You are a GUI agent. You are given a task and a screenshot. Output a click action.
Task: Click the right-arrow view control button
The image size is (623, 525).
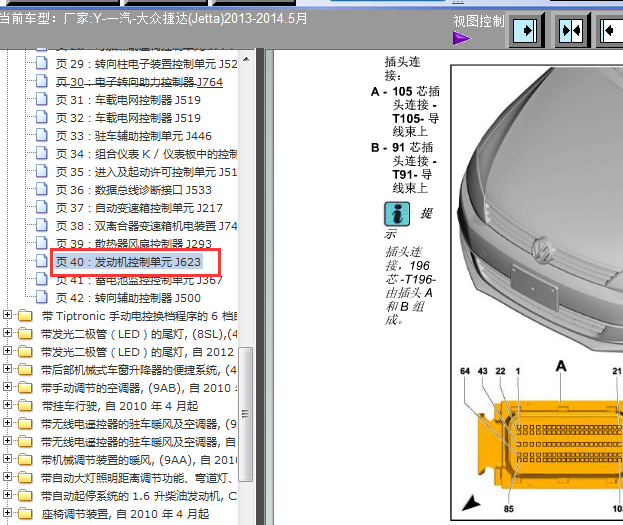point(526,31)
